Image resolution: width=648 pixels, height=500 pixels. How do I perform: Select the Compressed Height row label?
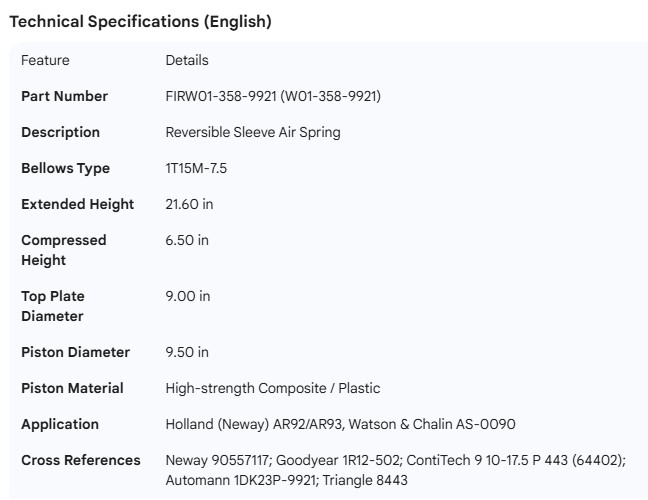click(x=63, y=250)
